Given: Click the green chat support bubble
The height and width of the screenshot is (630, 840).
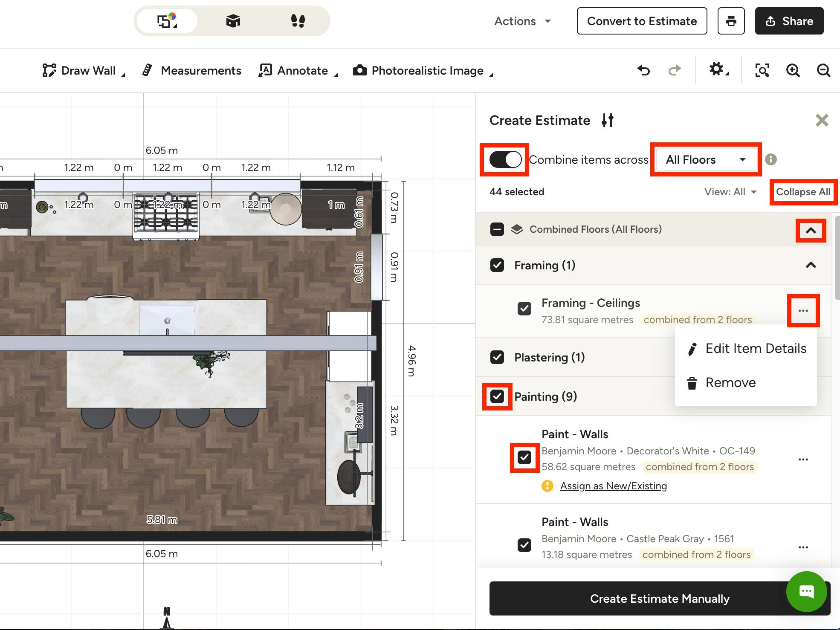Looking at the screenshot, I should 806,592.
